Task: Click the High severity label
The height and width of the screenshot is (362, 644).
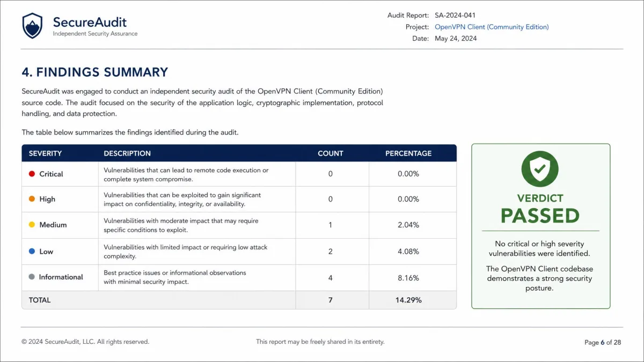Action: [x=47, y=199]
